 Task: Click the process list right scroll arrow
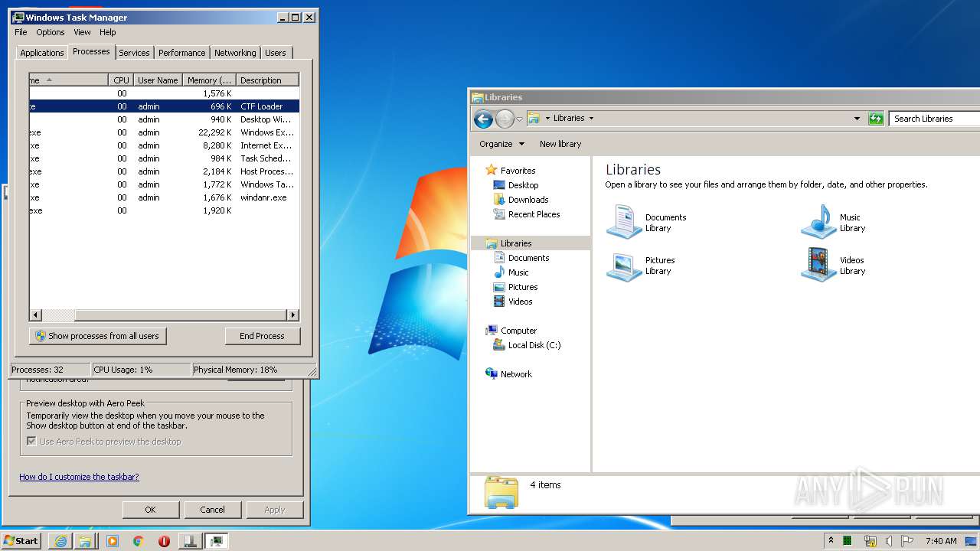coord(292,315)
